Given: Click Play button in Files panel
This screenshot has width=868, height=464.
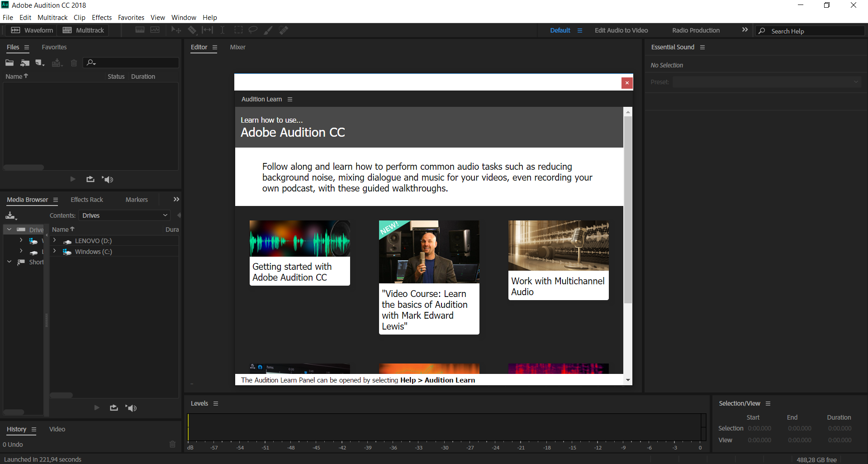Looking at the screenshot, I should [73, 179].
